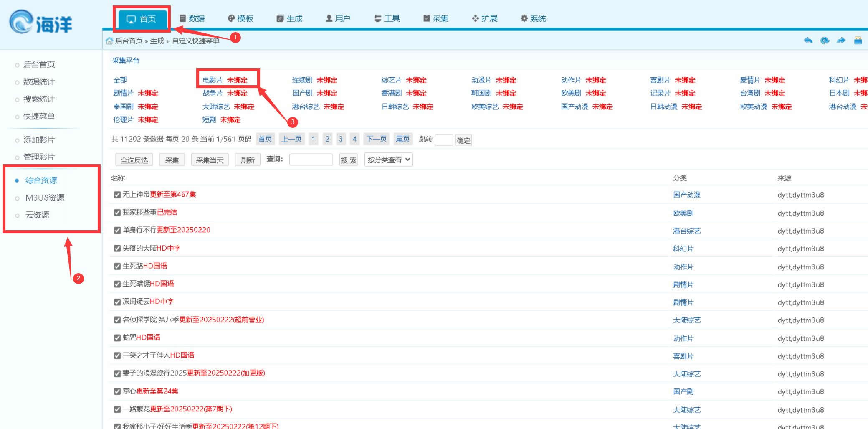Screen dimensions: 868x429
Task: Open the 按分类查看 dropdown
Action: pos(388,160)
